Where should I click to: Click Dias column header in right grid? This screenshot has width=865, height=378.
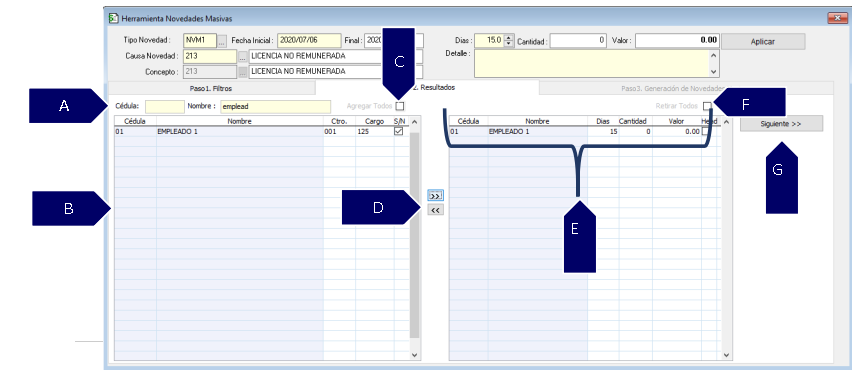(603, 121)
